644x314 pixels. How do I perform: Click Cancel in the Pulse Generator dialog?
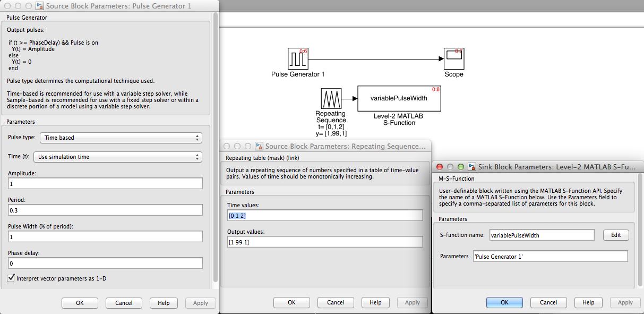click(x=124, y=303)
